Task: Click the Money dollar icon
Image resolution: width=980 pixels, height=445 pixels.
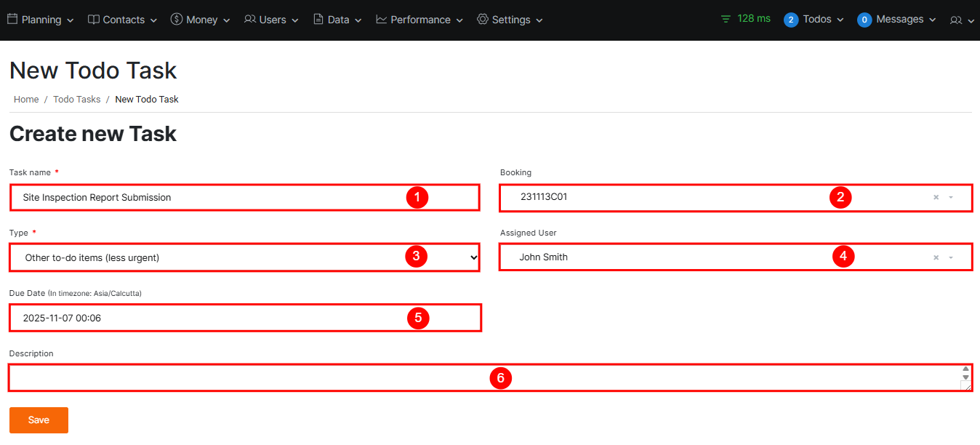Action: click(x=177, y=20)
